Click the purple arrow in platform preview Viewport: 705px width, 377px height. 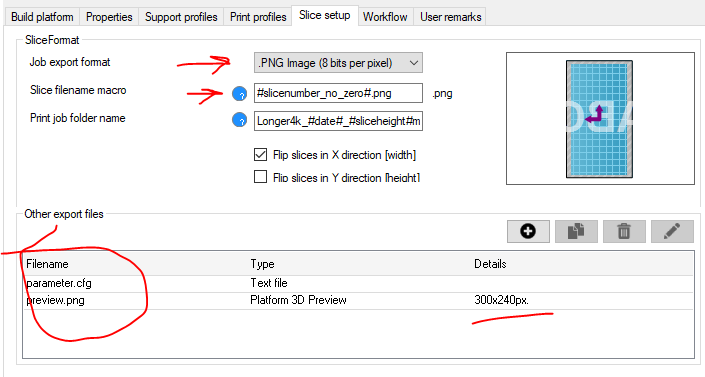tap(595, 115)
